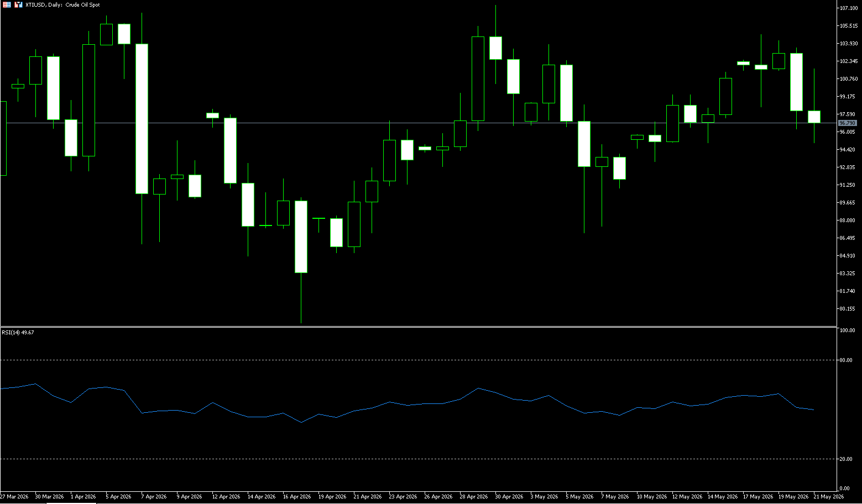Click the chart horizontal scrollbar thumb at bottom
Image resolution: width=862 pixels, height=504 pixels.
coord(71,503)
